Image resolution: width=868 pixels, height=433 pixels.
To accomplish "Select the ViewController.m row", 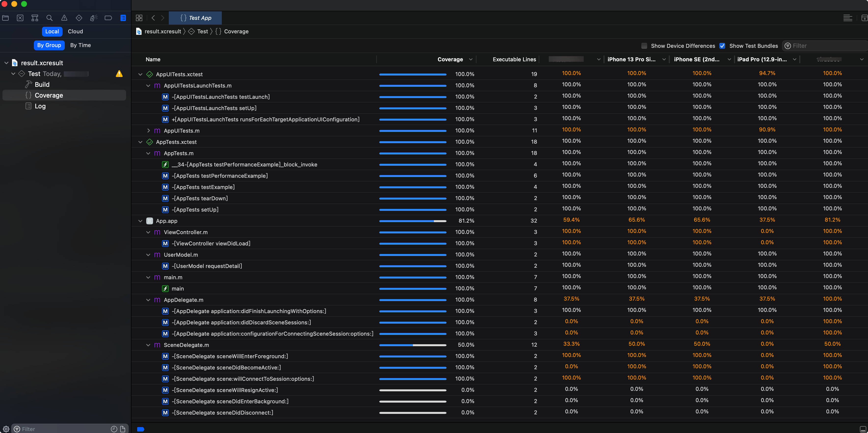I will [x=499, y=232].
